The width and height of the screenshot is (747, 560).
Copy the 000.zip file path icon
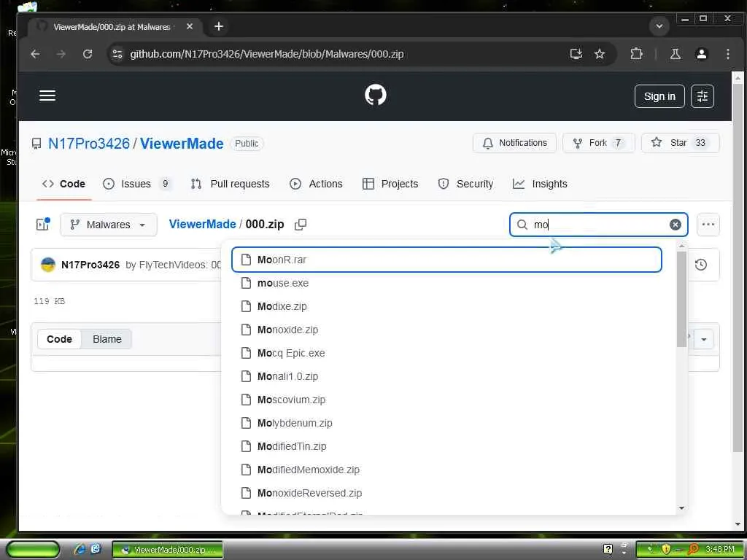click(300, 225)
